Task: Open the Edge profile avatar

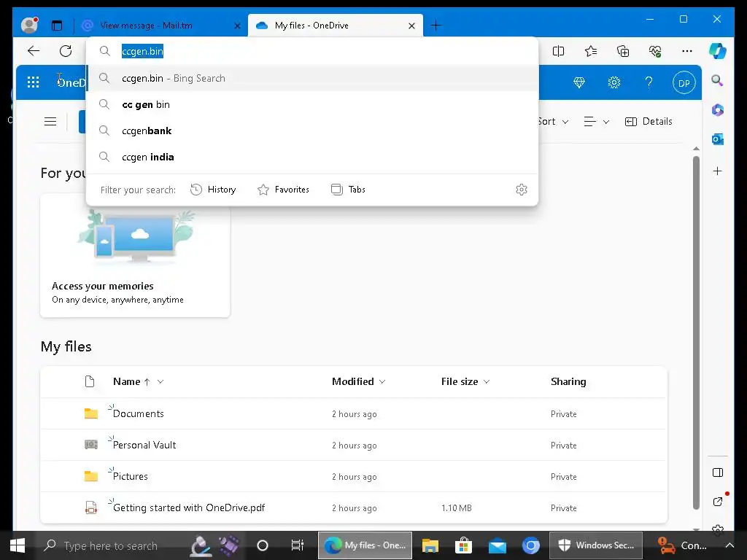Action: [x=29, y=26]
